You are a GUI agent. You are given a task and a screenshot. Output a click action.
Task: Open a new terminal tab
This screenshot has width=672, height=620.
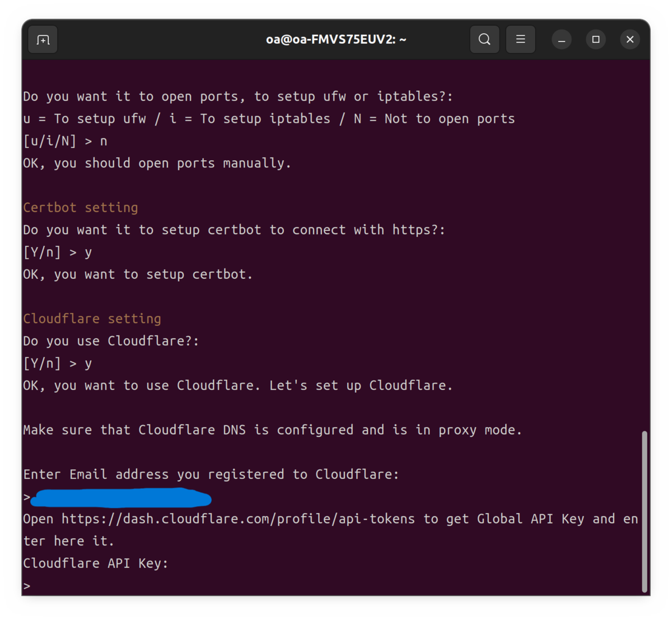coord(43,39)
